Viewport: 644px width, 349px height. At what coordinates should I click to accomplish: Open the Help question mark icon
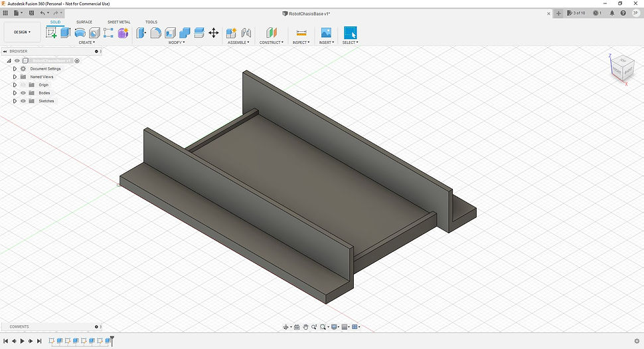pos(623,13)
